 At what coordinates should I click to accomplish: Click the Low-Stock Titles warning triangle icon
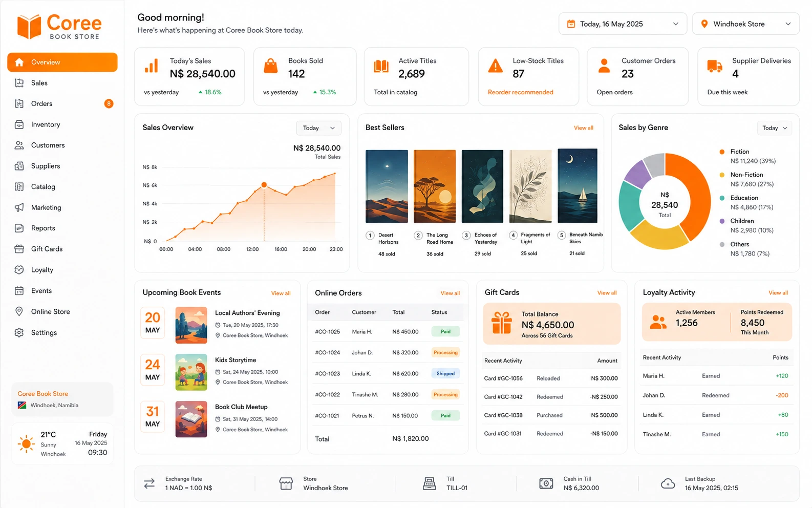pyautogui.click(x=496, y=66)
